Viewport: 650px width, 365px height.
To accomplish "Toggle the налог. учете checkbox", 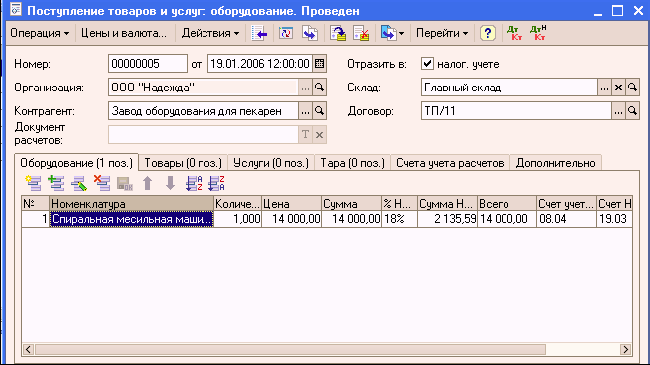I will pos(427,64).
